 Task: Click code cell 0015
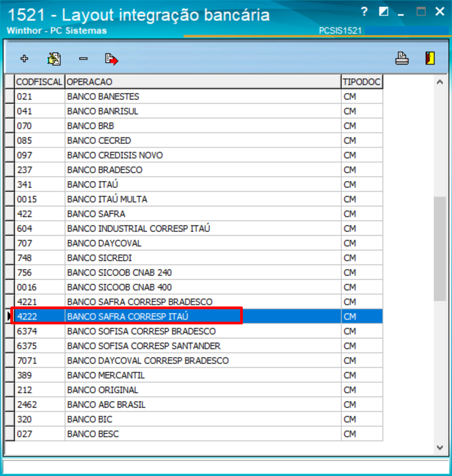[x=40, y=199]
